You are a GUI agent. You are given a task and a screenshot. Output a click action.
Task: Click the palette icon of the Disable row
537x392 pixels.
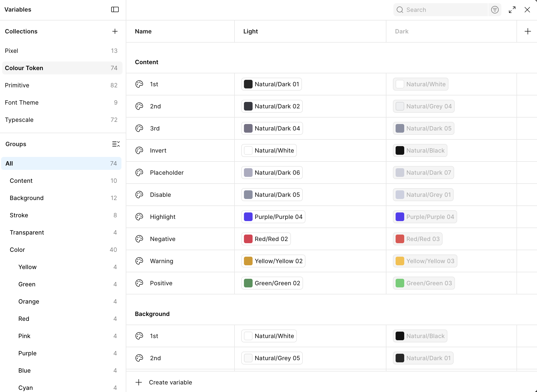pos(139,195)
